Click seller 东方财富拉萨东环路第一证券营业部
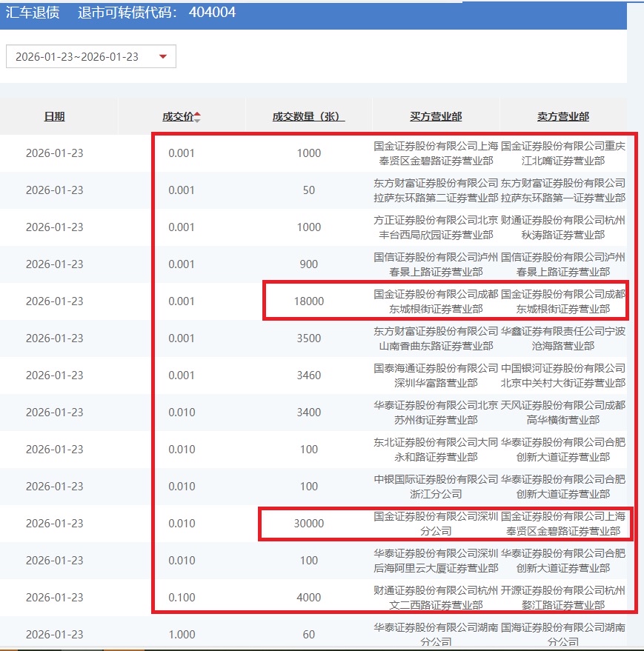The height and width of the screenshot is (651, 644). coord(563,190)
